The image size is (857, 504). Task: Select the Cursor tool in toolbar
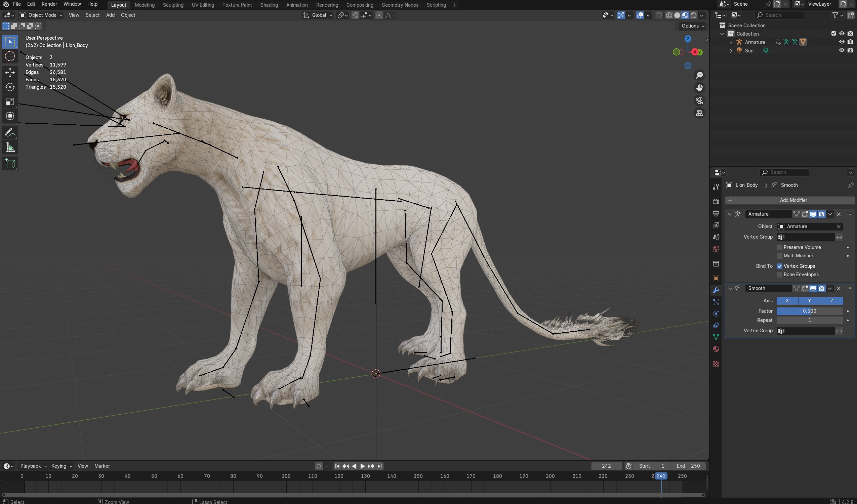coord(10,56)
